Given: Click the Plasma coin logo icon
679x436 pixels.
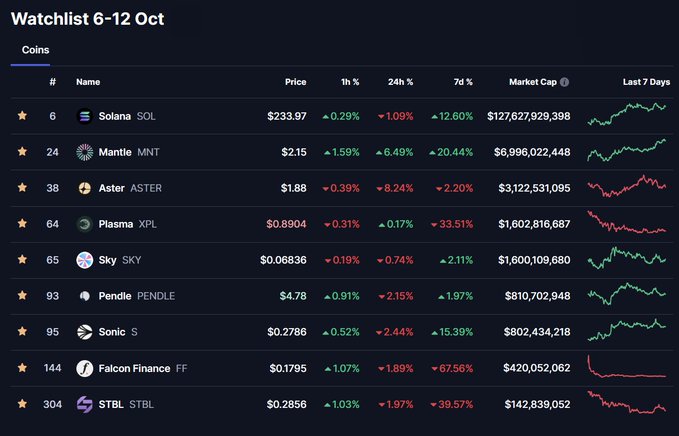Looking at the screenshot, I should (x=84, y=224).
